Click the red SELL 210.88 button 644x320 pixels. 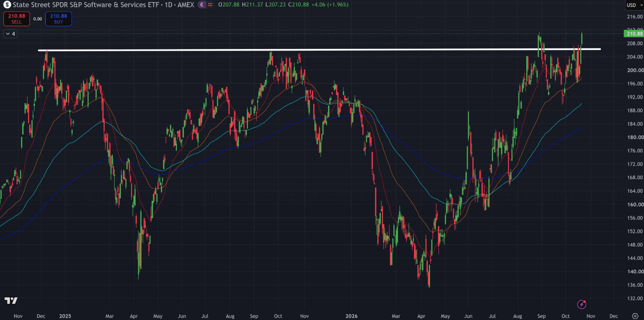(16, 19)
